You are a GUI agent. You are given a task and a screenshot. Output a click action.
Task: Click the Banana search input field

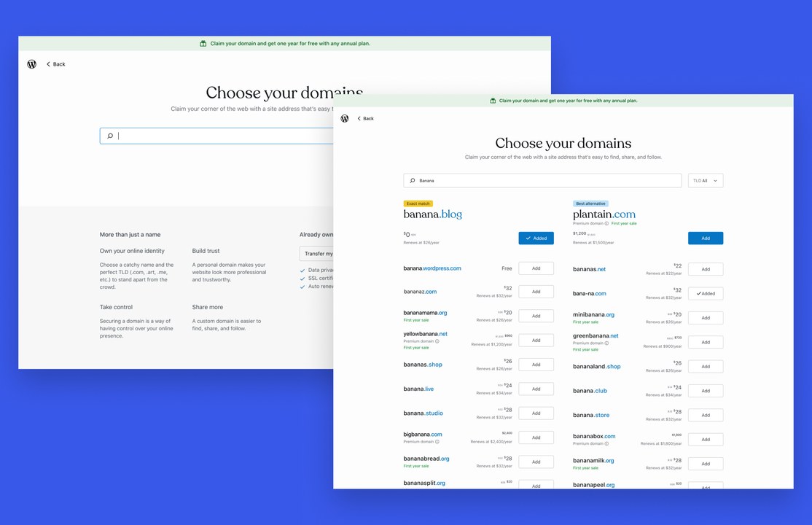(542, 181)
